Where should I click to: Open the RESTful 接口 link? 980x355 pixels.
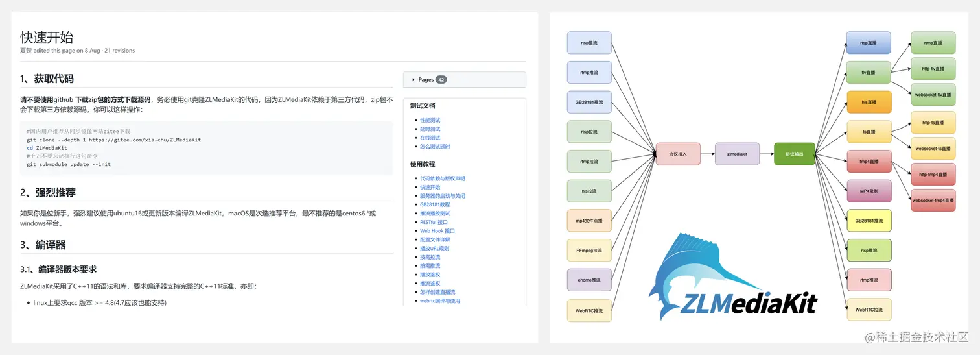[434, 222]
